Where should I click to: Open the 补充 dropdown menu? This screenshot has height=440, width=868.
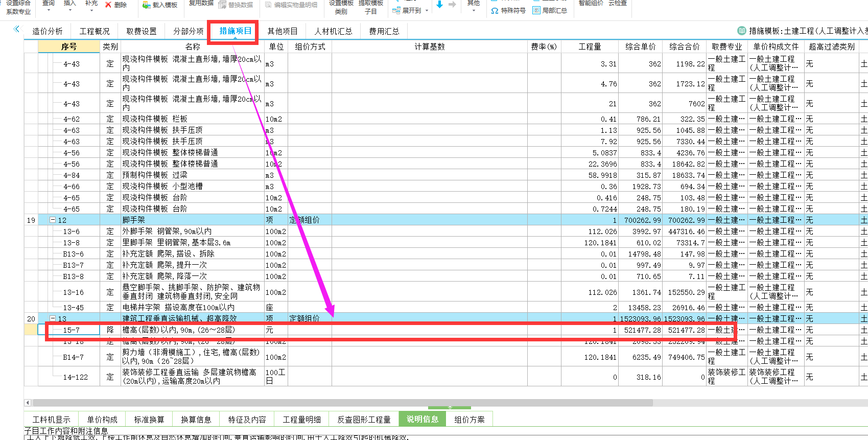click(91, 7)
